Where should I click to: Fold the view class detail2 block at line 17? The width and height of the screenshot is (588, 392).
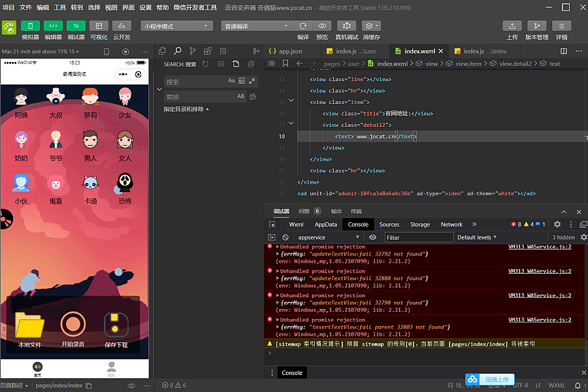[291, 123]
